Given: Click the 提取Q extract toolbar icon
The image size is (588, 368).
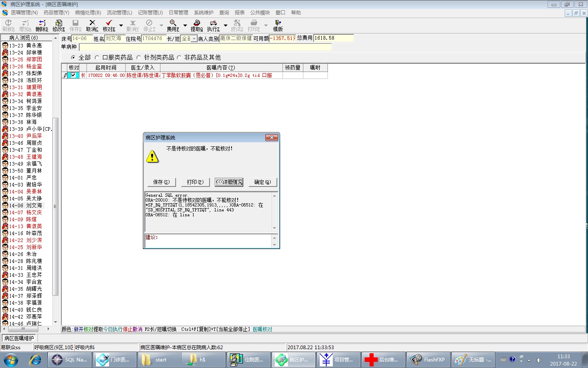Looking at the screenshot, I should [196, 25].
